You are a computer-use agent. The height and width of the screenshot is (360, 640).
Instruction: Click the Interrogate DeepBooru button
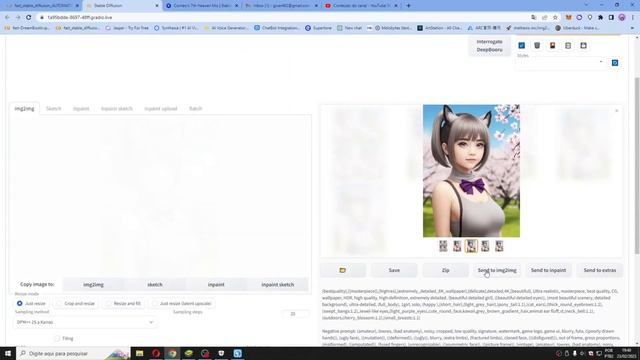pos(489,46)
